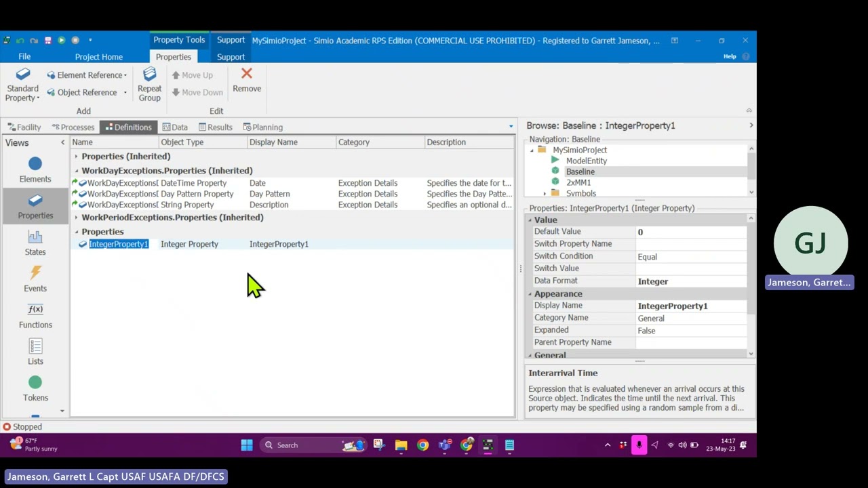Collapse the Views panel with the chevron
This screenshot has height=488, width=868.
(62, 142)
